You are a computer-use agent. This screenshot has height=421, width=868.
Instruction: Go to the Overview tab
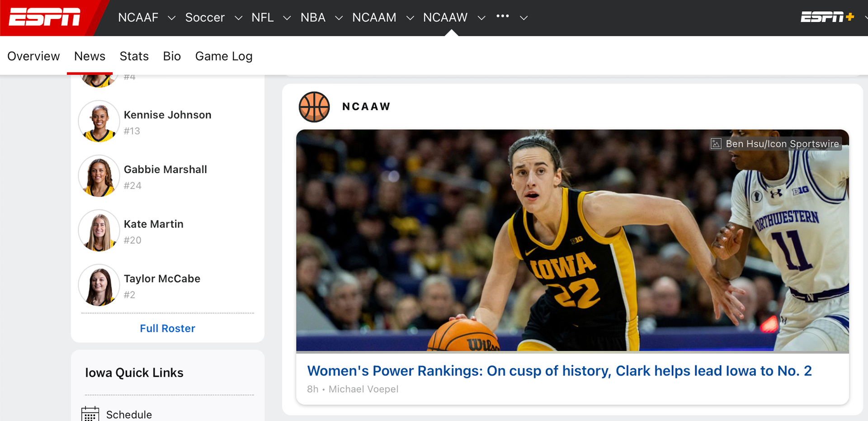coord(33,56)
